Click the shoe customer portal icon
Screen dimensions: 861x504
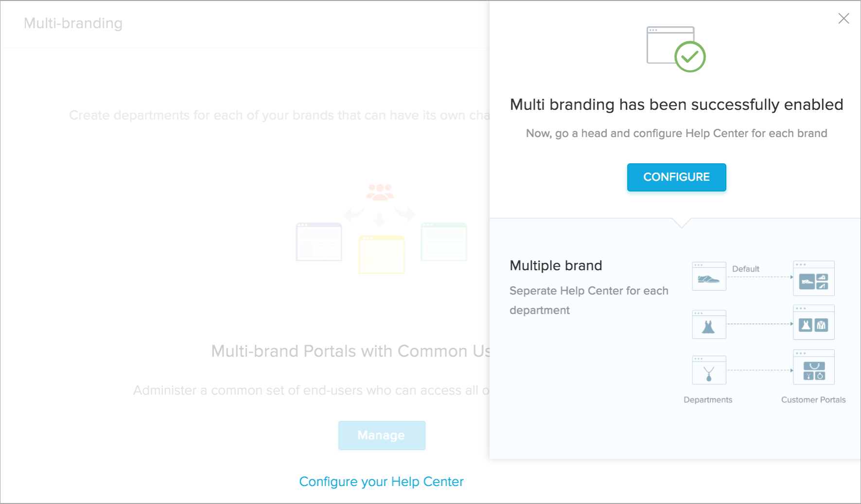[x=813, y=279]
